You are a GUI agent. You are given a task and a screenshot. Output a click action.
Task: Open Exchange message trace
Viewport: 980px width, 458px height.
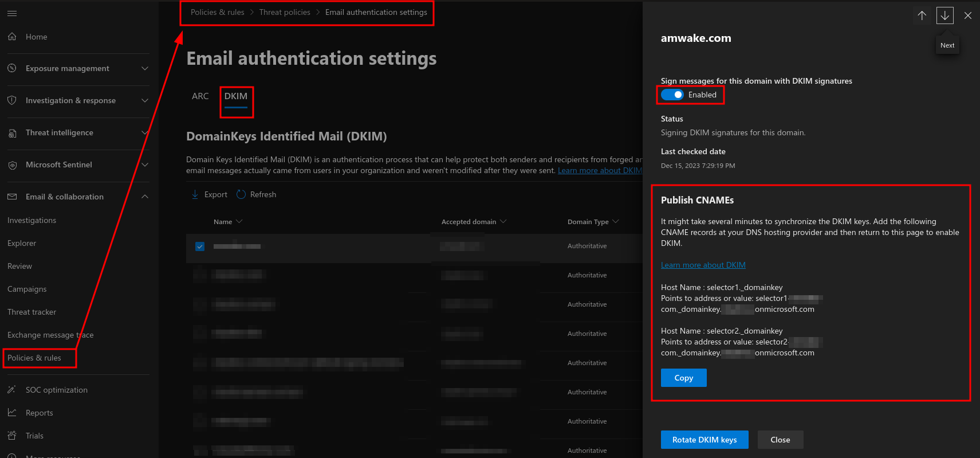[x=50, y=335]
